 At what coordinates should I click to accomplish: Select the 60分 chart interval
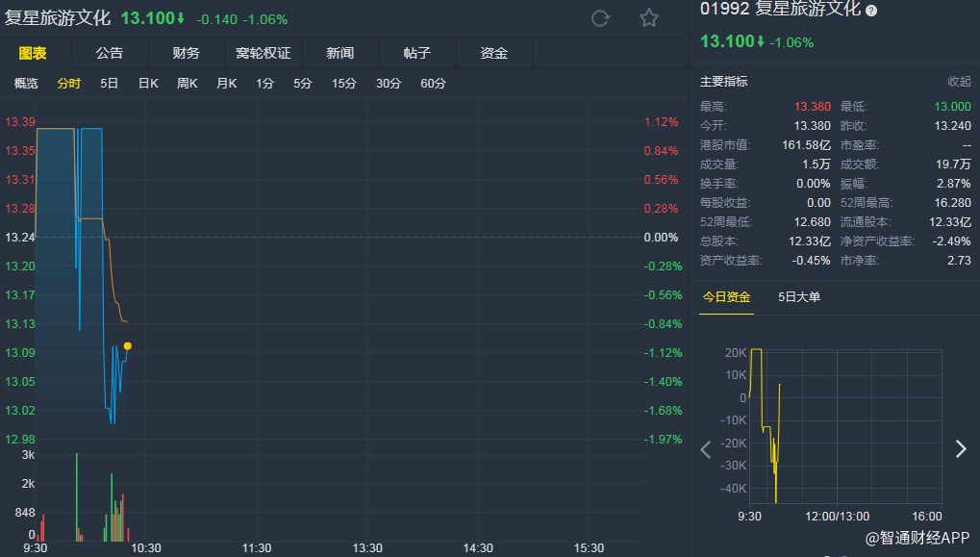tap(433, 84)
